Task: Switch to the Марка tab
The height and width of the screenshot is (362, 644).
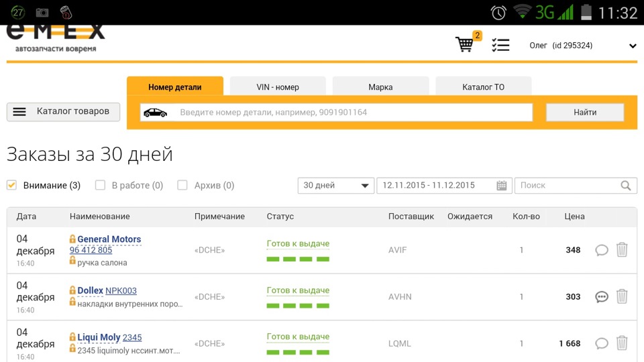Action: (x=381, y=86)
